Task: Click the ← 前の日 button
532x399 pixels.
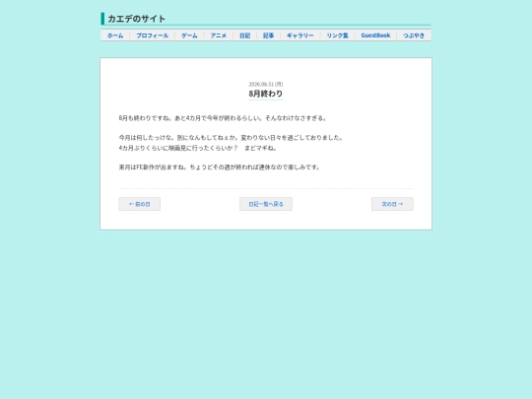Action: (x=140, y=204)
